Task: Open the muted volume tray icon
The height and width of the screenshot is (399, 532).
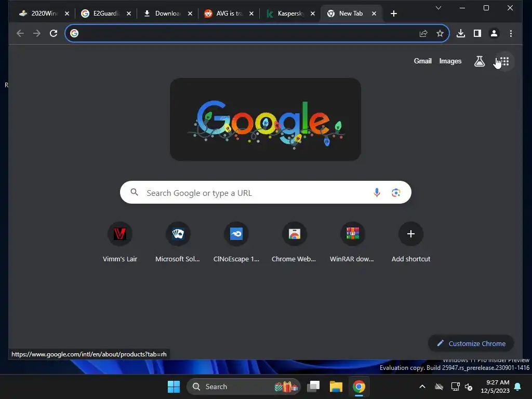Action: point(469,387)
